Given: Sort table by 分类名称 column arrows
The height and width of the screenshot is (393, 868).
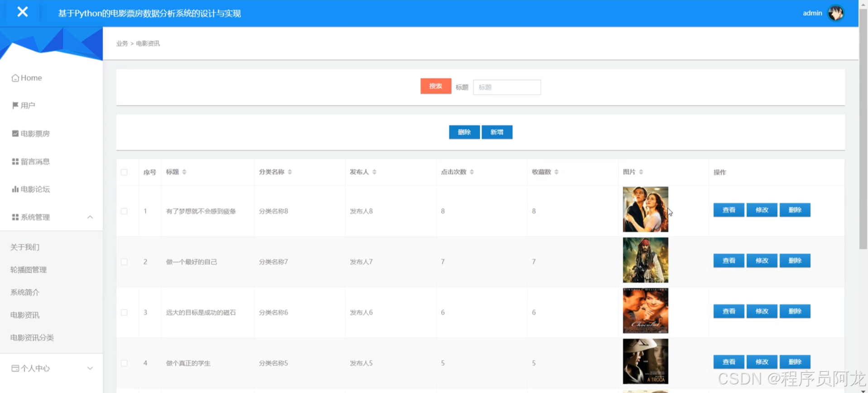Looking at the screenshot, I should (x=290, y=172).
